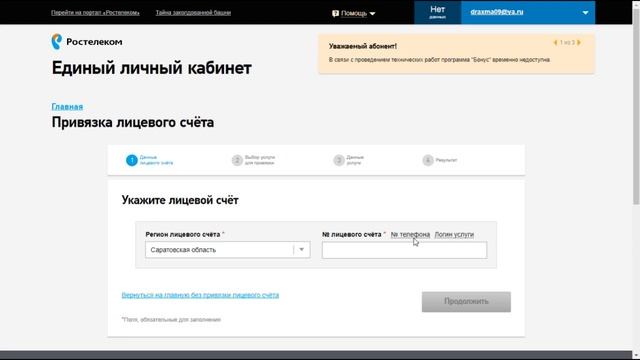
Task: Select step 3 'Данные услуги'
Action: coord(349,160)
